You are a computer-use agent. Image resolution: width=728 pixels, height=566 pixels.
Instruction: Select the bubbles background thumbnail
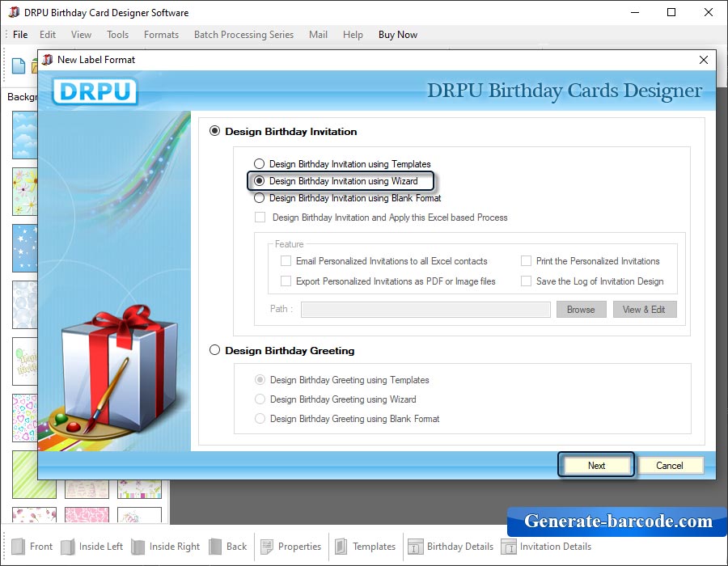[x=25, y=305]
